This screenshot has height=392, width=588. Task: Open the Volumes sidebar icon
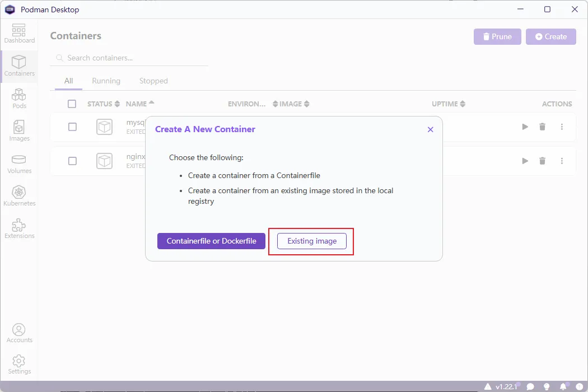tap(19, 163)
